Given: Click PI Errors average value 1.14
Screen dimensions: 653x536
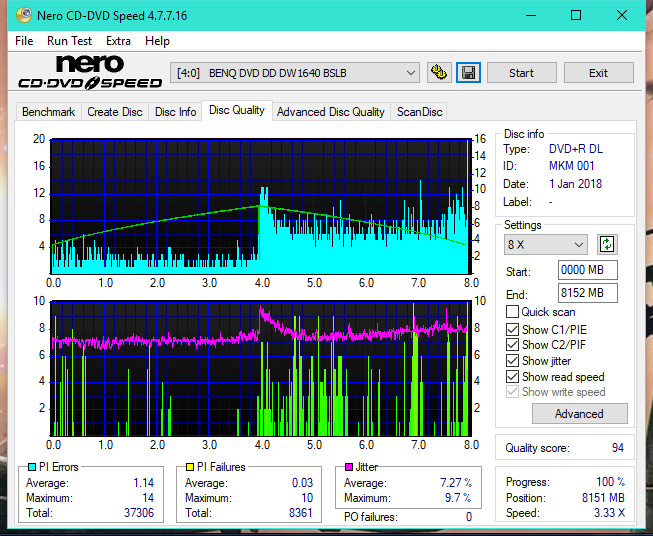Looking at the screenshot, I should pos(143,483).
